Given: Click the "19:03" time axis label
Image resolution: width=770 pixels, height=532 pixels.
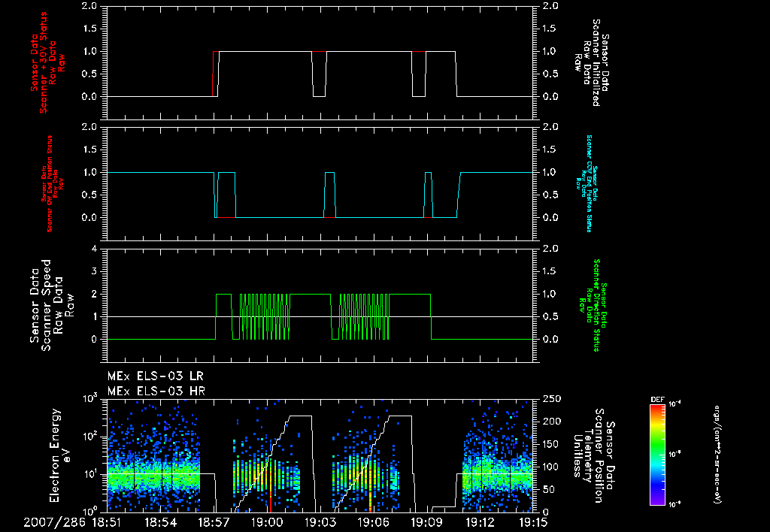Looking at the screenshot, I should (320, 522).
